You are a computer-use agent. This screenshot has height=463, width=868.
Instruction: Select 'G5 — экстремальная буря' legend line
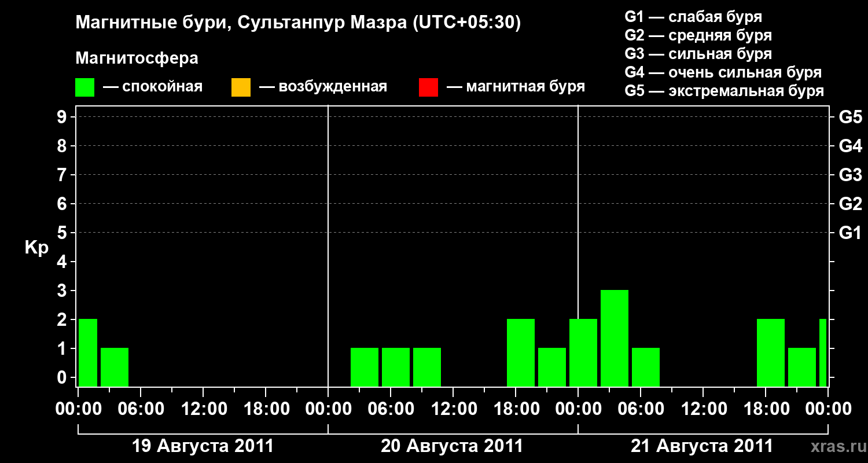[724, 91]
